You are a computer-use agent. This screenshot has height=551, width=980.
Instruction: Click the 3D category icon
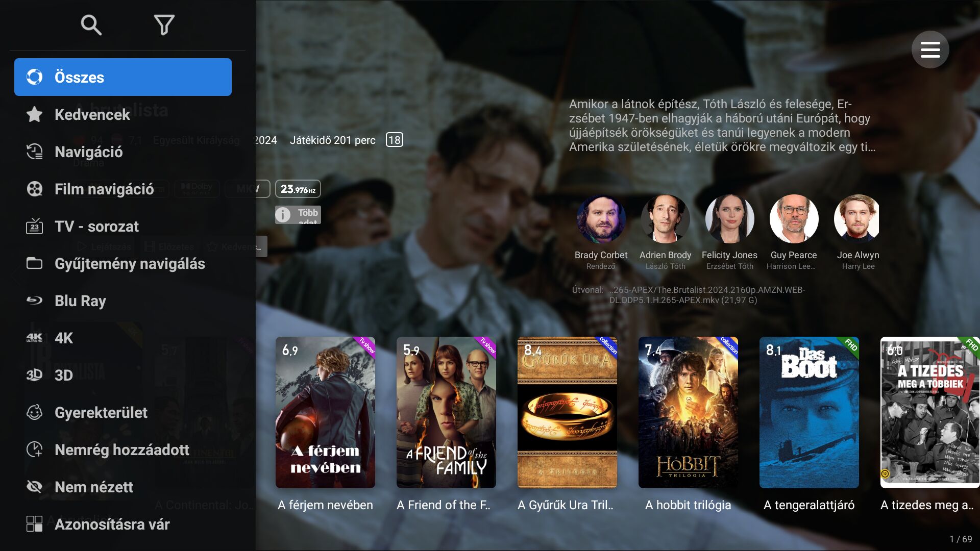click(x=34, y=375)
